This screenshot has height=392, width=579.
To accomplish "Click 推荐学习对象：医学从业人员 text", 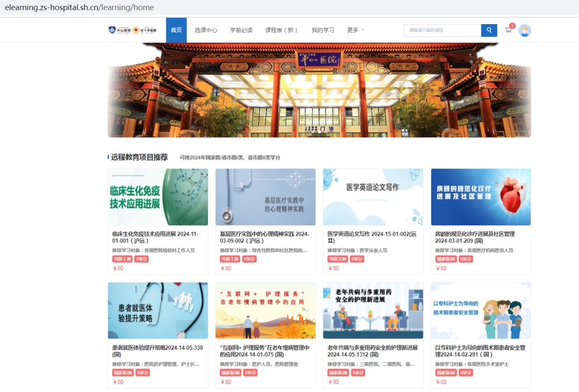I will pos(357,250).
